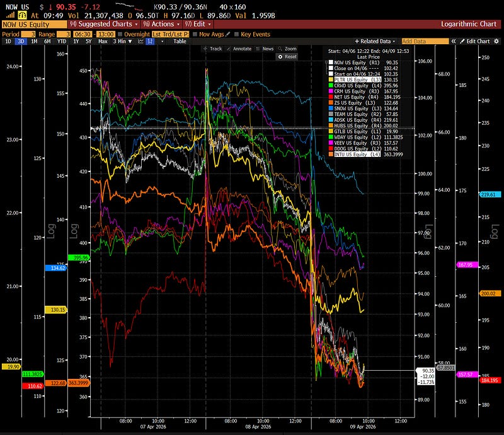Select the 6M range tab

(x=47, y=41)
